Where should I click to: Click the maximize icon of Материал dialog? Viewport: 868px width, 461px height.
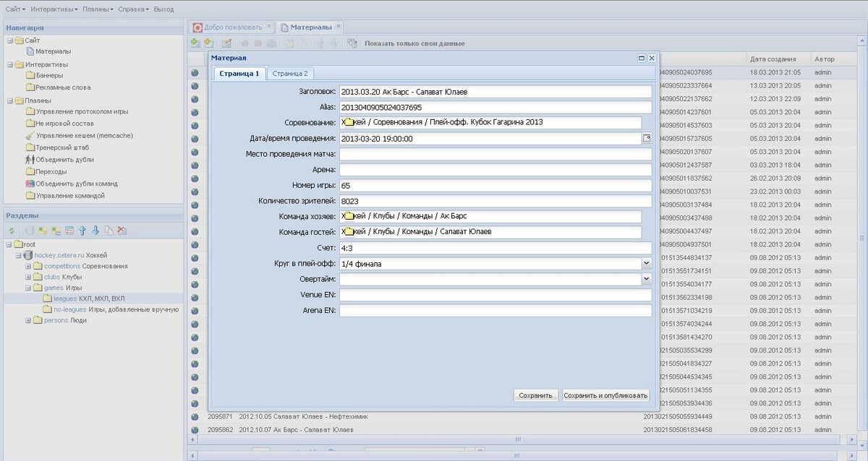tap(642, 58)
